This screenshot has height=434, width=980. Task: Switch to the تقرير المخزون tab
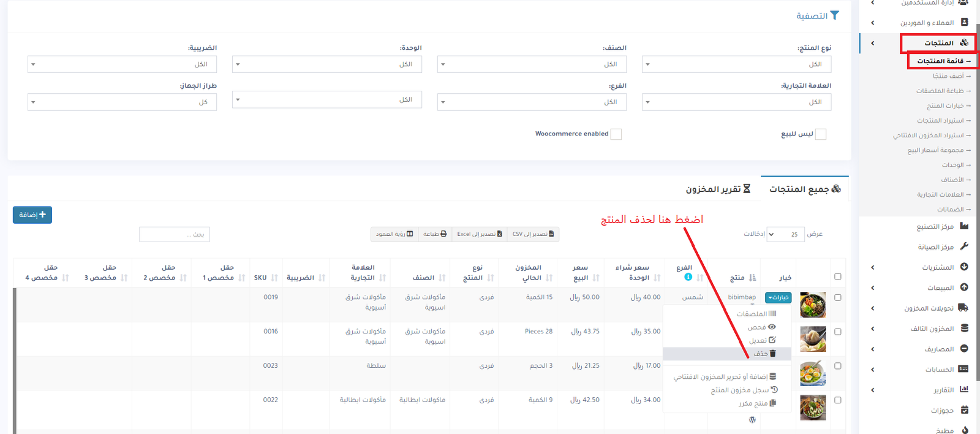click(x=717, y=189)
